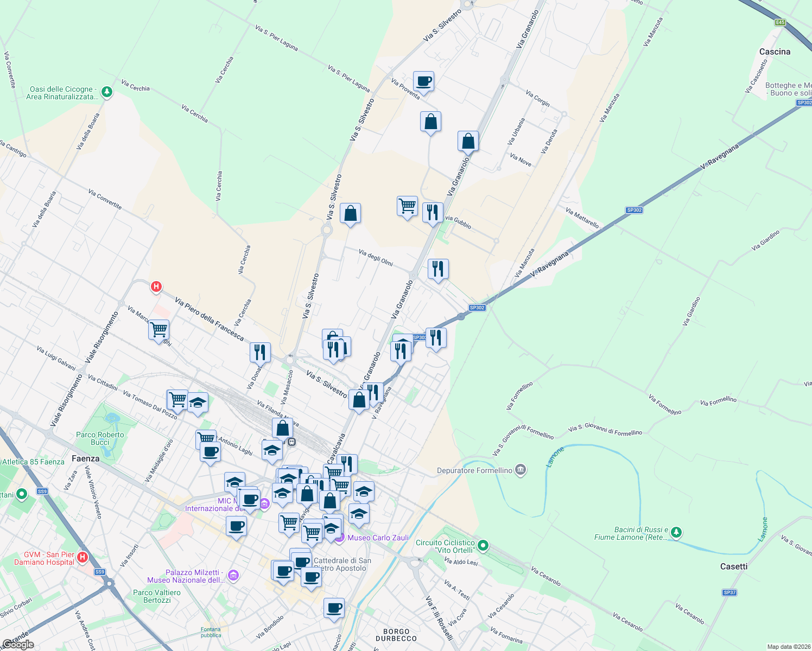Click the coffee cup marker near Via Proventa
The image size is (812, 651).
[423, 82]
